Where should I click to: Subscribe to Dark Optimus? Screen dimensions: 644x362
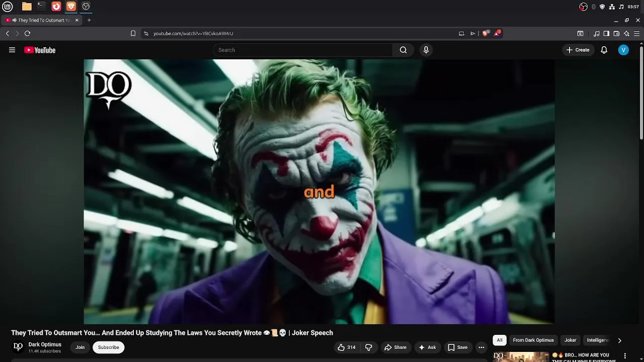tap(109, 347)
